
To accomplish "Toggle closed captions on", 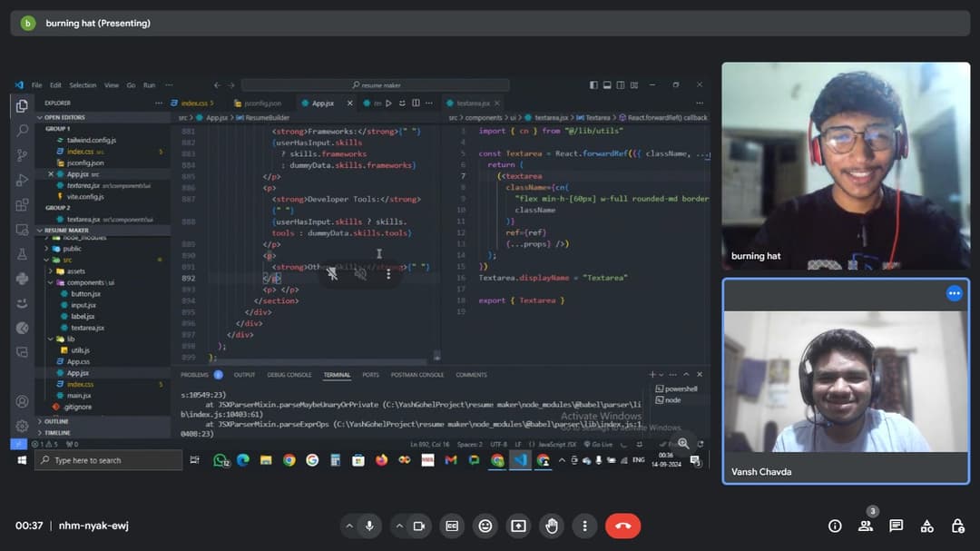I will point(452,526).
